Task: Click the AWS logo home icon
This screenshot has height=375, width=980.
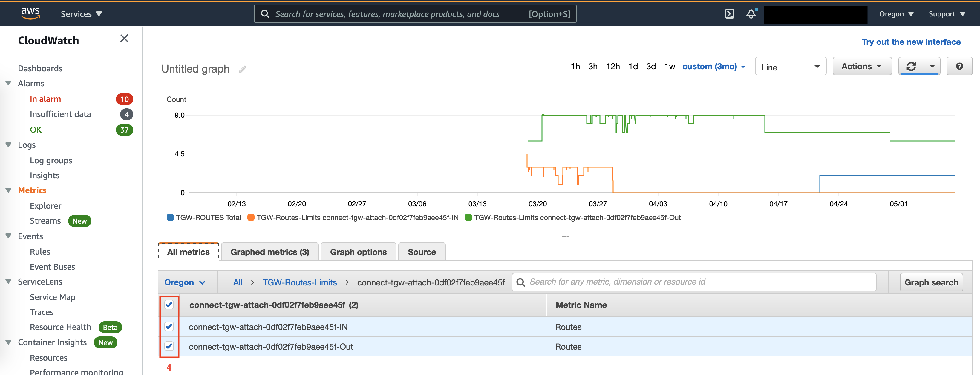Action: pyautogui.click(x=30, y=13)
